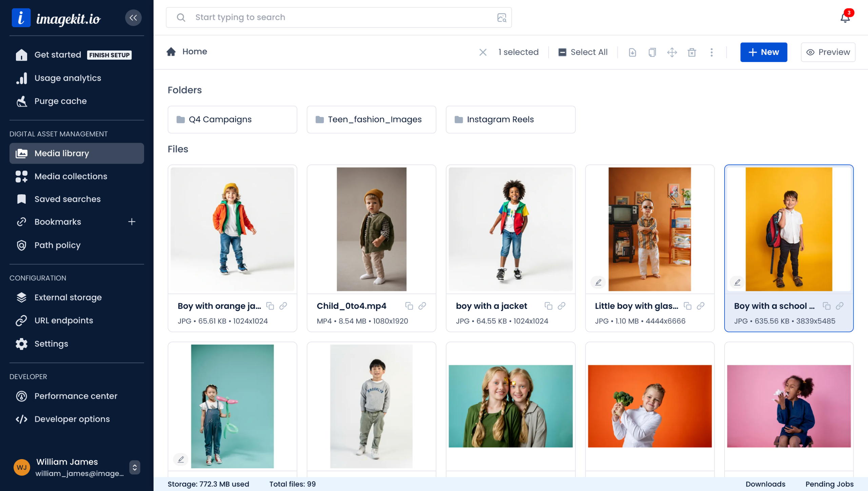This screenshot has width=868, height=491.
Task: Collapse the sidebar with the double-chevron icon
Action: coord(133,18)
